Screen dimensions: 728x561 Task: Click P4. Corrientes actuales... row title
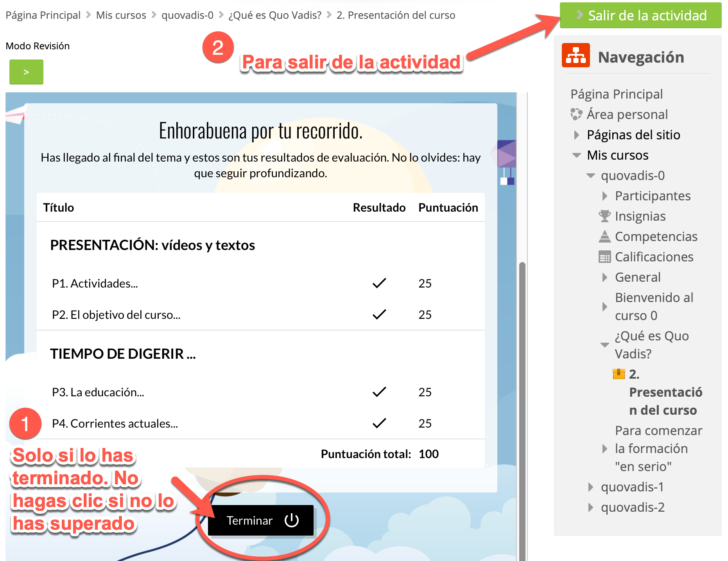(x=115, y=423)
